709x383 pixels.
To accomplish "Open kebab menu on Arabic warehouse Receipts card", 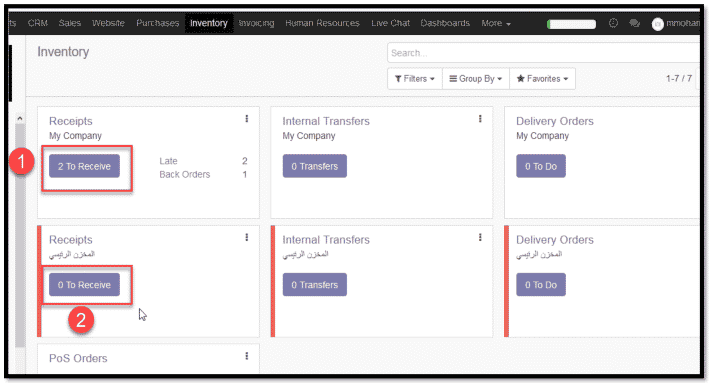I will tap(246, 237).
